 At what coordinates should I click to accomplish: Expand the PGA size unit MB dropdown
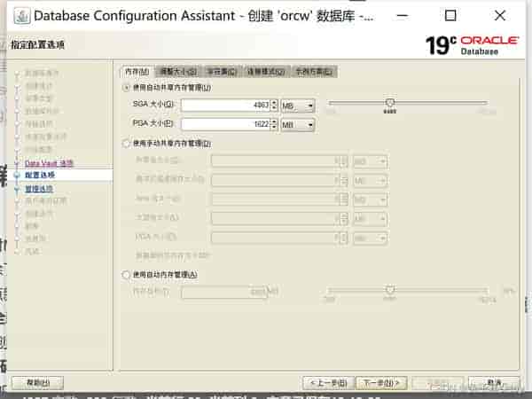(298, 126)
